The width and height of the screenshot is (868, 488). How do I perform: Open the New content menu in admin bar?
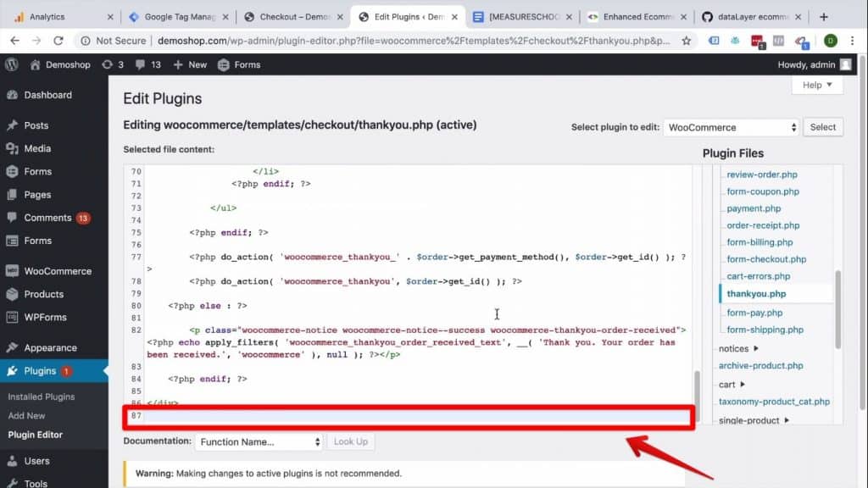click(190, 64)
